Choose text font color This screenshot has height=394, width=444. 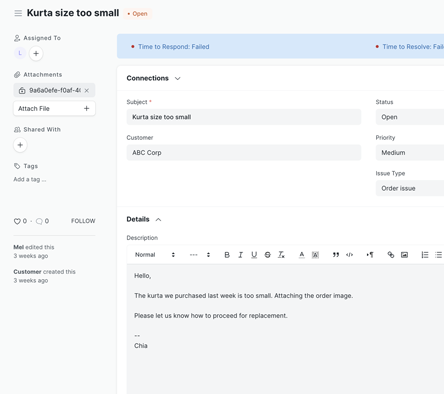[302, 255]
